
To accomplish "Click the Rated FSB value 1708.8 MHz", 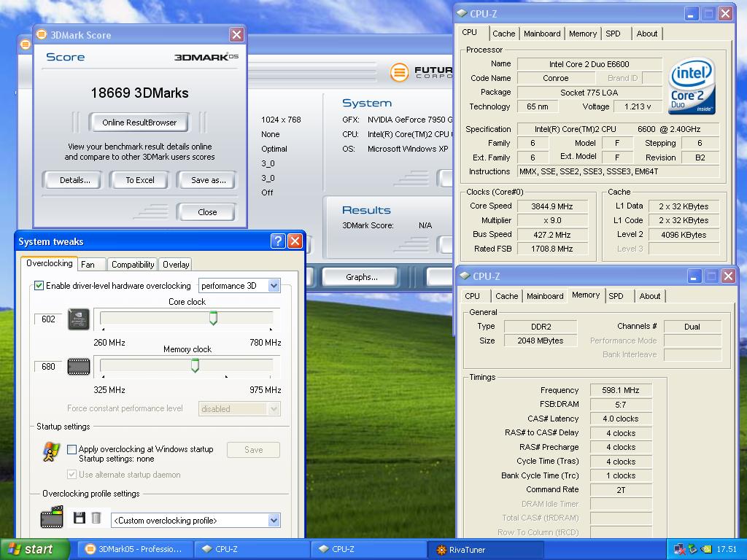I will coord(552,249).
